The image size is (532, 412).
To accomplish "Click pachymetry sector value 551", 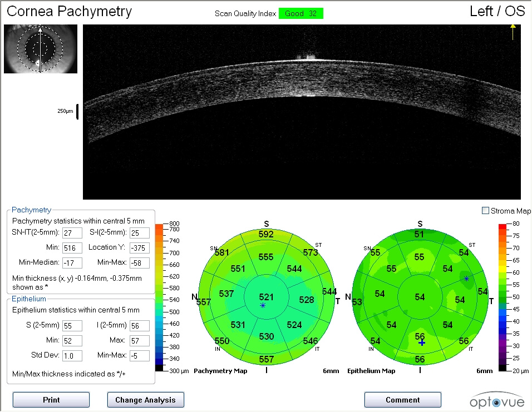I will pyautogui.click(x=238, y=269).
